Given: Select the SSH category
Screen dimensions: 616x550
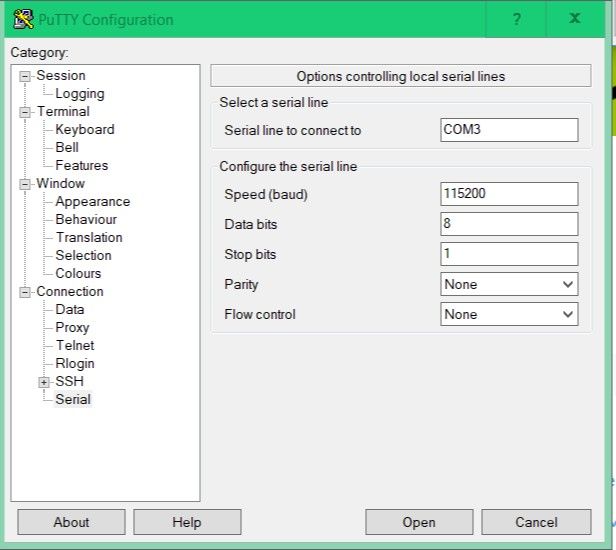Looking at the screenshot, I should (x=70, y=381).
